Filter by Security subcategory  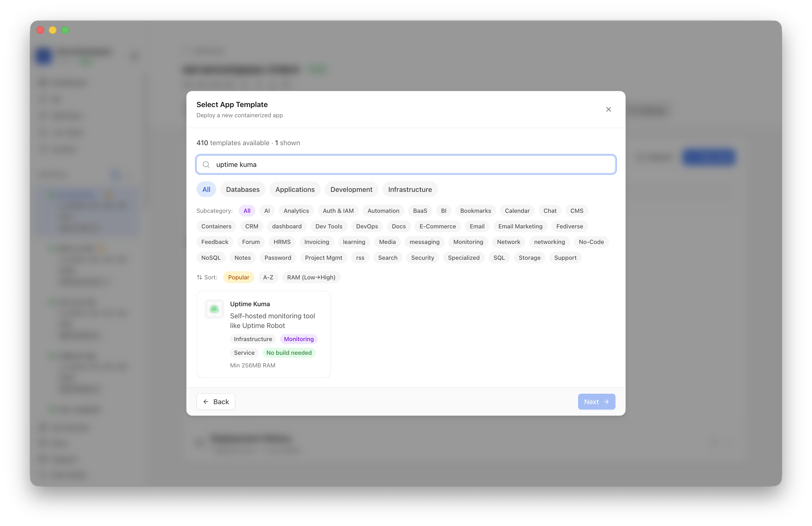(x=422, y=258)
